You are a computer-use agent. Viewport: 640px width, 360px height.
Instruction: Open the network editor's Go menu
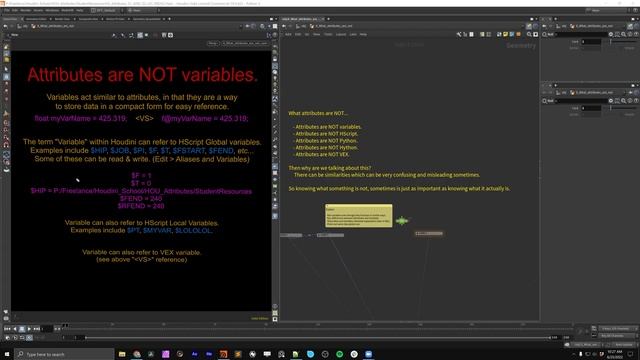pyautogui.click(x=307, y=35)
